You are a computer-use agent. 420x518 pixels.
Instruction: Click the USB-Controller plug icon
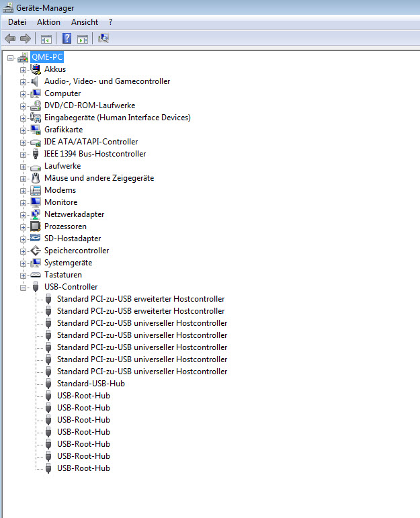pos(36,287)
